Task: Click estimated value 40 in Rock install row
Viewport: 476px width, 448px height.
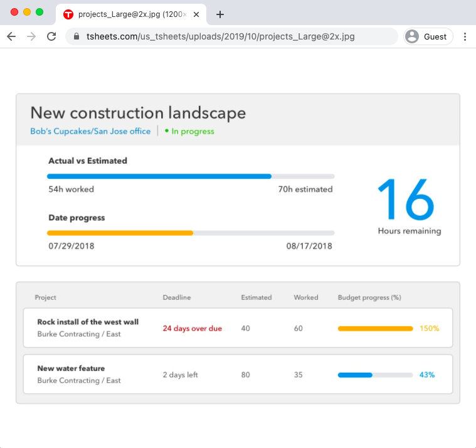Action: click(246, 328)
